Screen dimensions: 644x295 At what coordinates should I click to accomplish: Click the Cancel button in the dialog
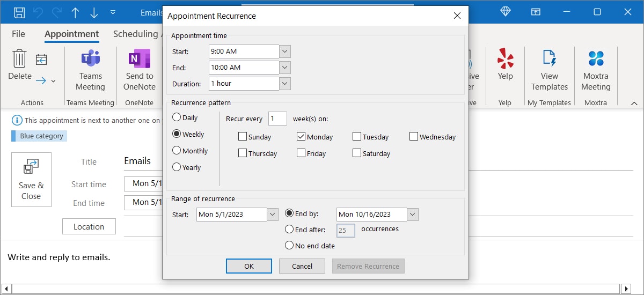[x=302, y=266]
